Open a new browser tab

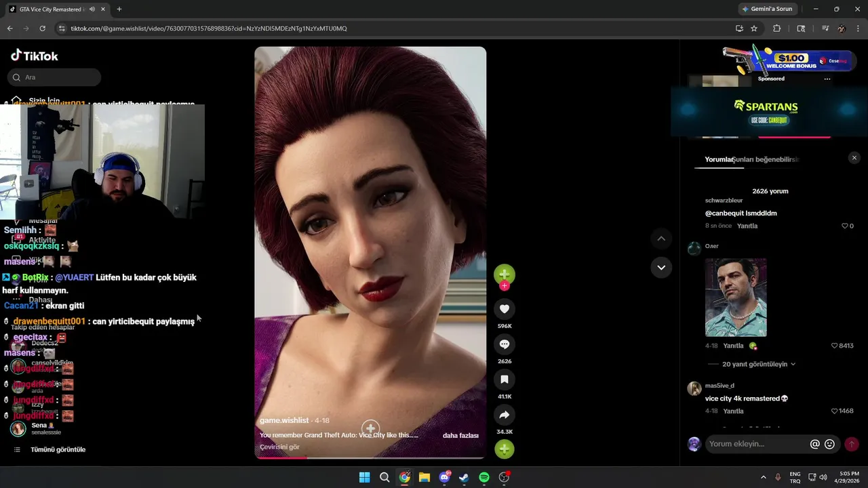pos(119,9)
